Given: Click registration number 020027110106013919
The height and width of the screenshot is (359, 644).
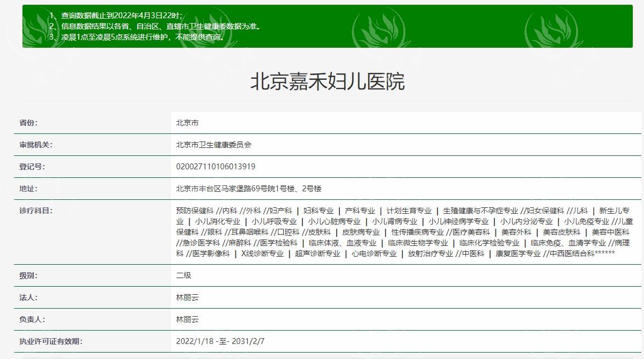Looking at the screenshot, I should click(x=216, y=167).
